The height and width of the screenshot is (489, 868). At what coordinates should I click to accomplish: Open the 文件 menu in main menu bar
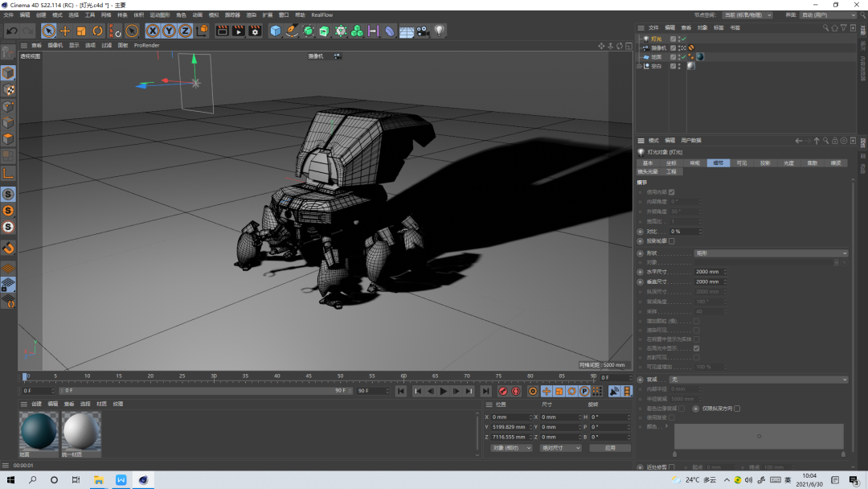[x=8, y=15]
